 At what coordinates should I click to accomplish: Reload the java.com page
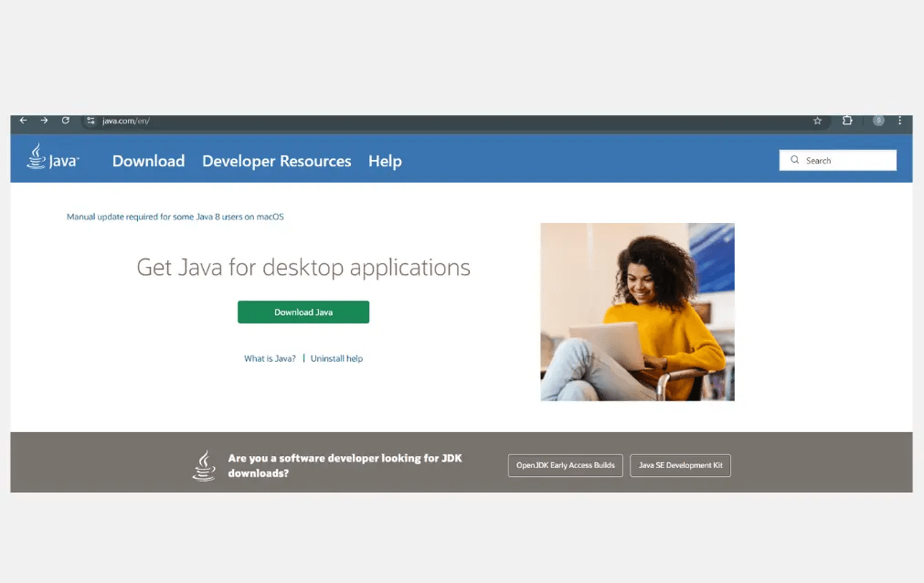[65, 120]
